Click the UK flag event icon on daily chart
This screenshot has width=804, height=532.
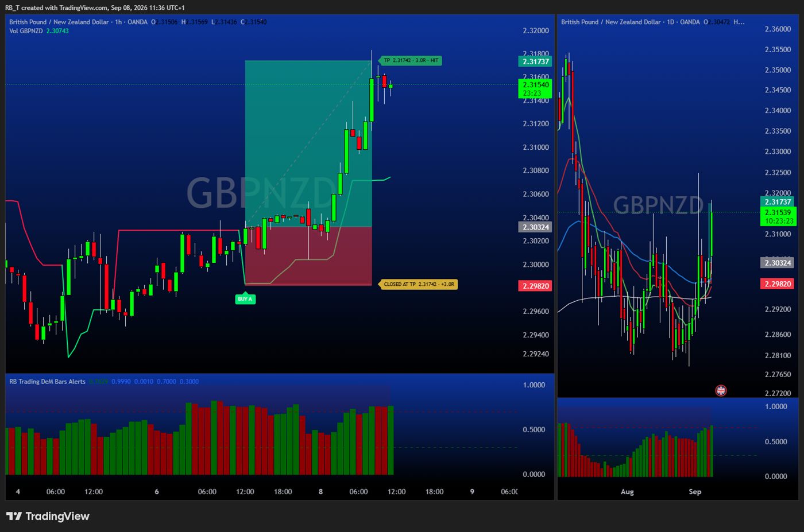click(721, 390)
